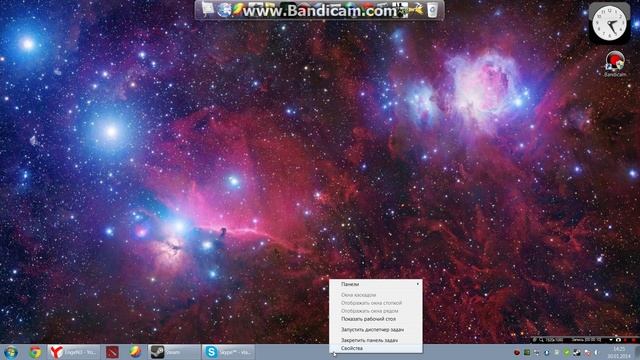Open the Bandicam desktop shortcut

[615, 64]
